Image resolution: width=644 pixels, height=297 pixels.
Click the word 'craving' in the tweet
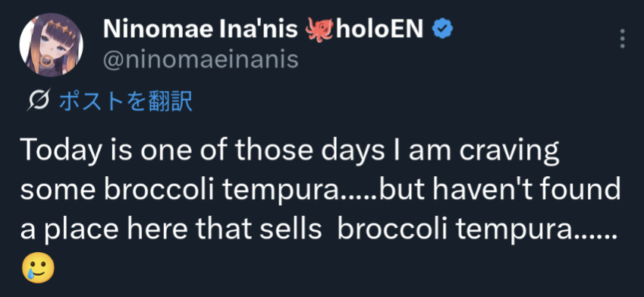(x=509, y=151)
